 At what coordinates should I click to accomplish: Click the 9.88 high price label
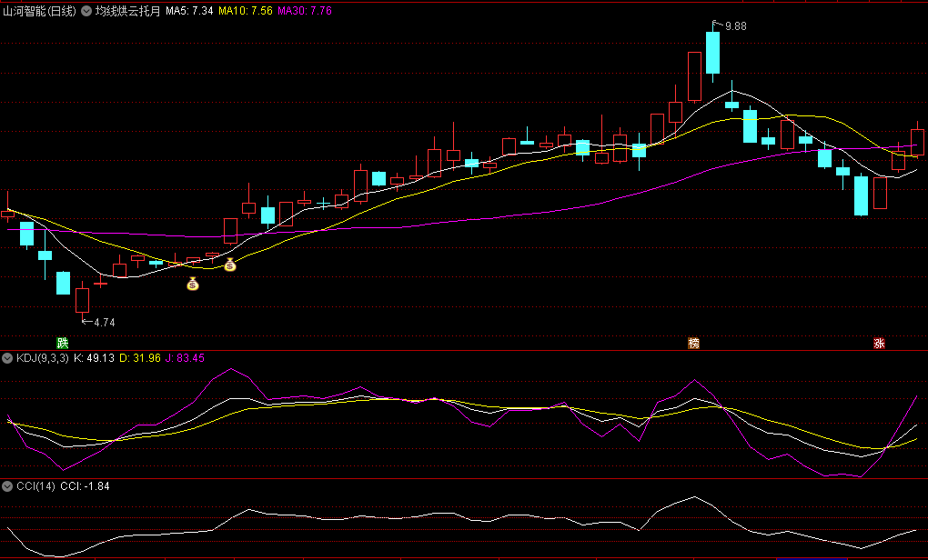[735, 26]
